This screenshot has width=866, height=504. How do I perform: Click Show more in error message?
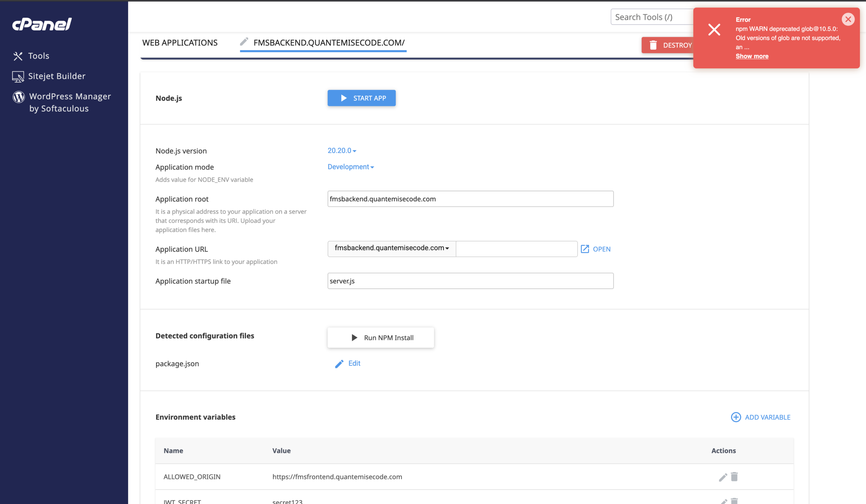pos(752,56)
